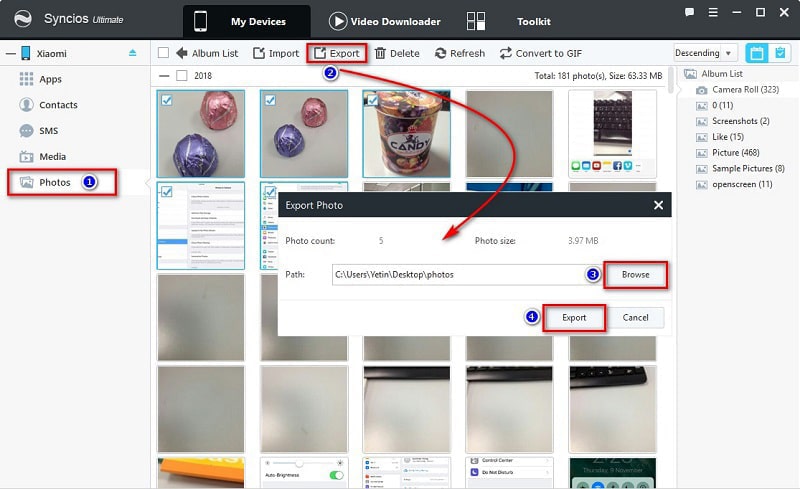Select Sample Pictures (8) album
800x489 pixels.
tap(748, 168)
